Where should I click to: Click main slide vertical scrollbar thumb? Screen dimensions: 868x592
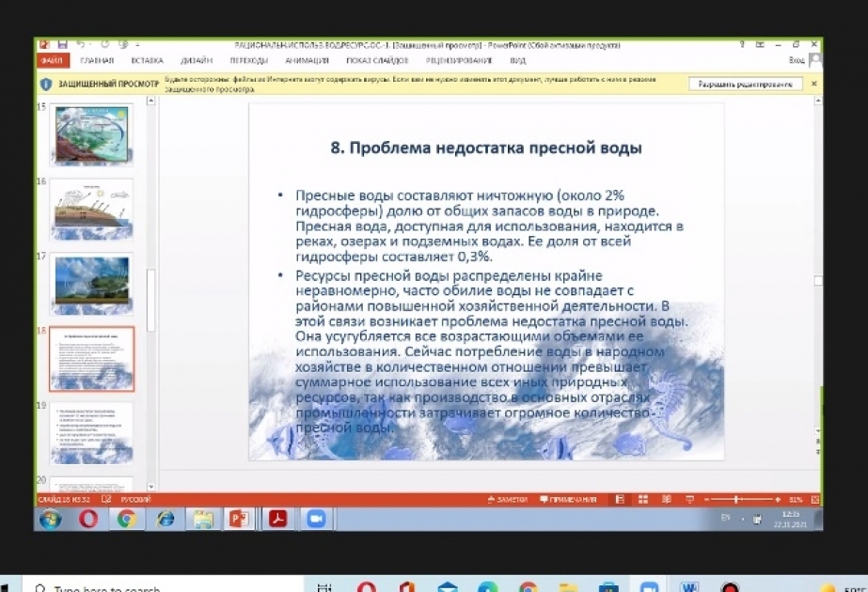pos(818,281)
